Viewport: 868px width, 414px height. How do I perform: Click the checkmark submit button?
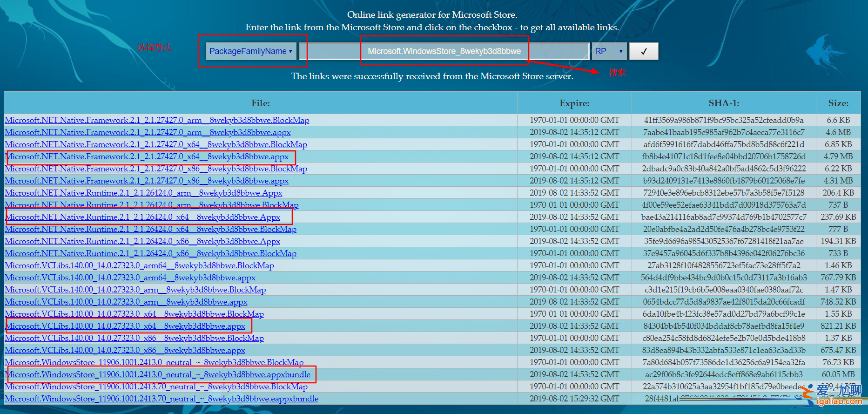point(644,52)
